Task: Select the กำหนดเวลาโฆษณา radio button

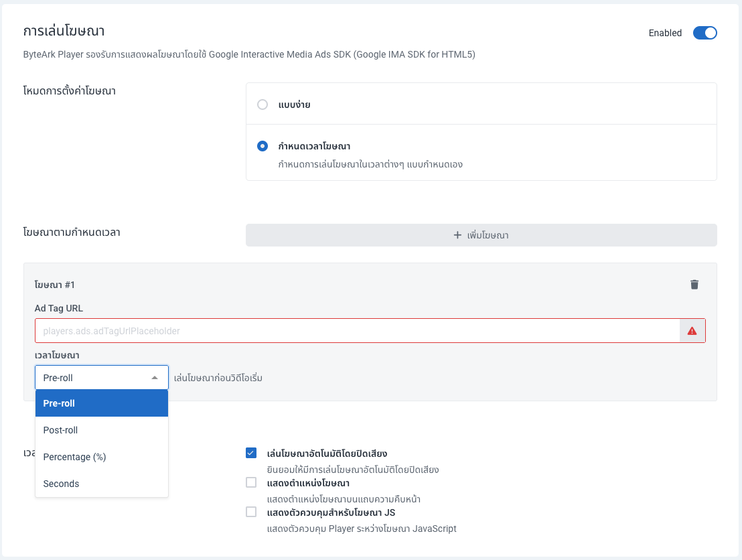Action: (263, 146)
